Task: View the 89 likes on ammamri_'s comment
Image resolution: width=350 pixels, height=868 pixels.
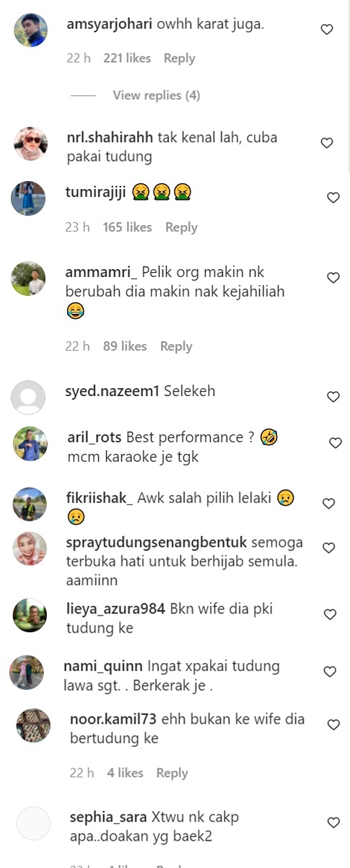Action: point(125,346)
